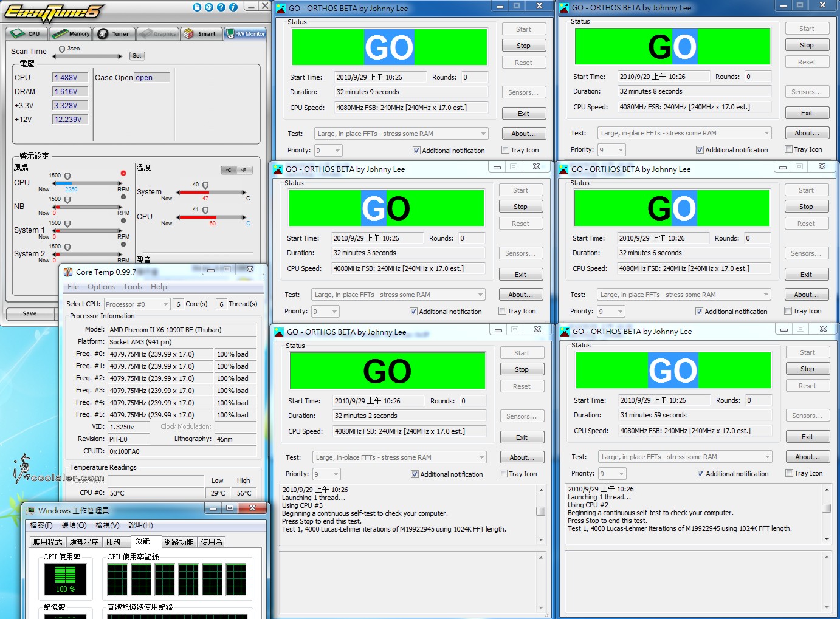The image size is (840, 619).
Task: Switch to EasyTune6 Memory tab
Action: (71, 33)
